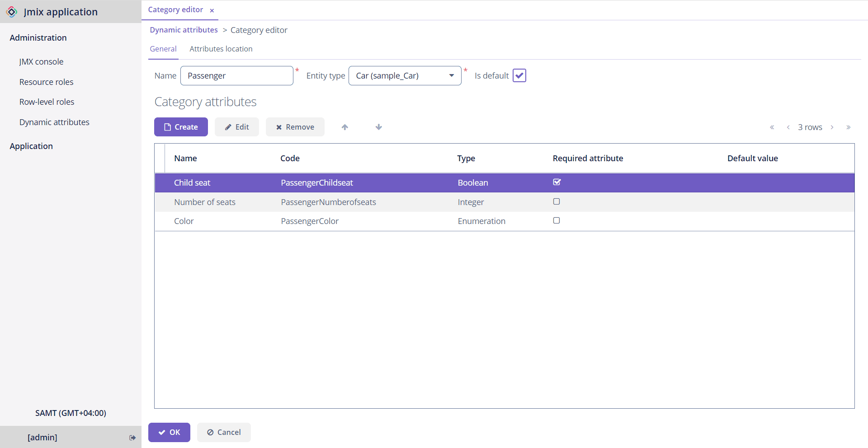Viewport: 868px width, 448px height.
Task: Collapse the Administration menu section
Action: point(38,37)
